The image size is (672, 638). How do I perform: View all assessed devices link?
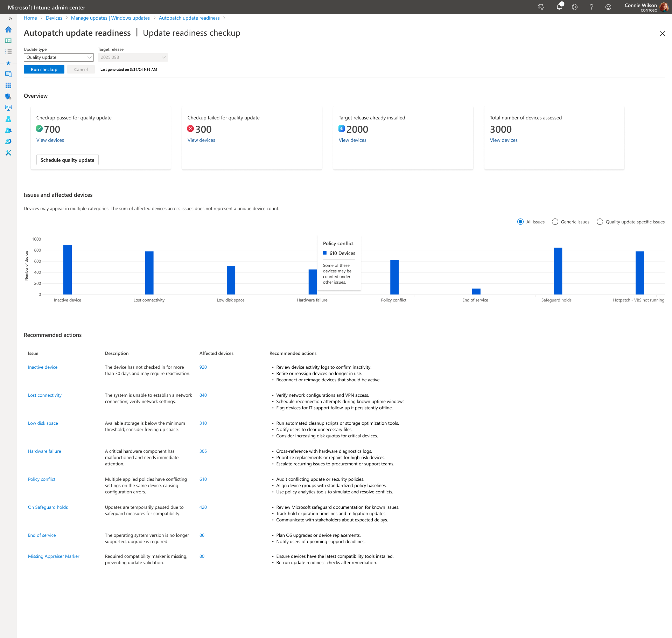click(504, 140)
